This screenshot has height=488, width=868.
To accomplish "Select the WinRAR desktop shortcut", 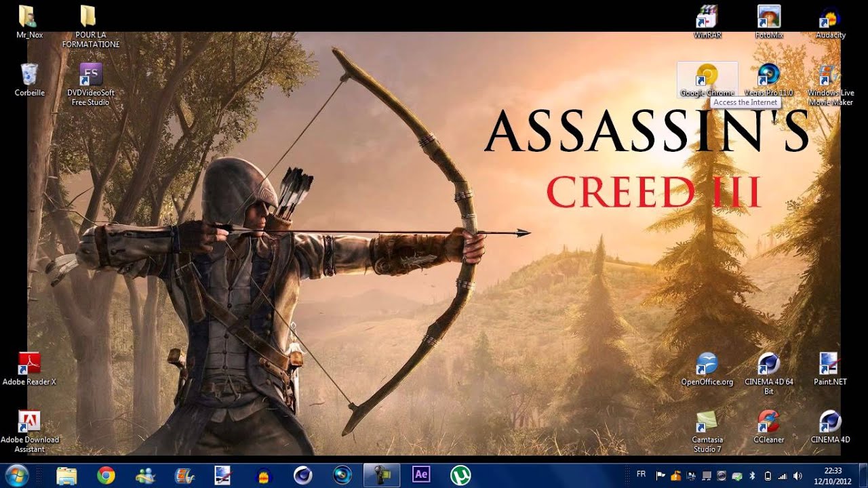I will pos(707,22).
